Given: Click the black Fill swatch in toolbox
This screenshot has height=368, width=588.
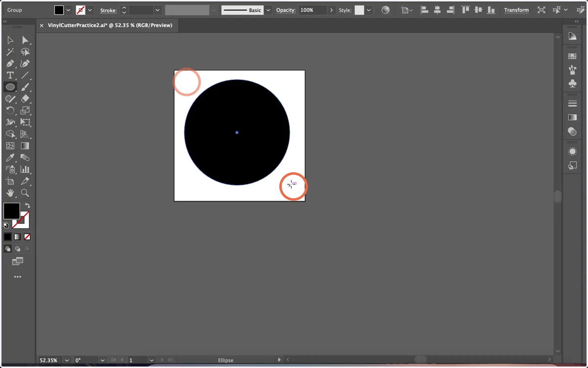Looking at the screenshot, I should 12,211.
